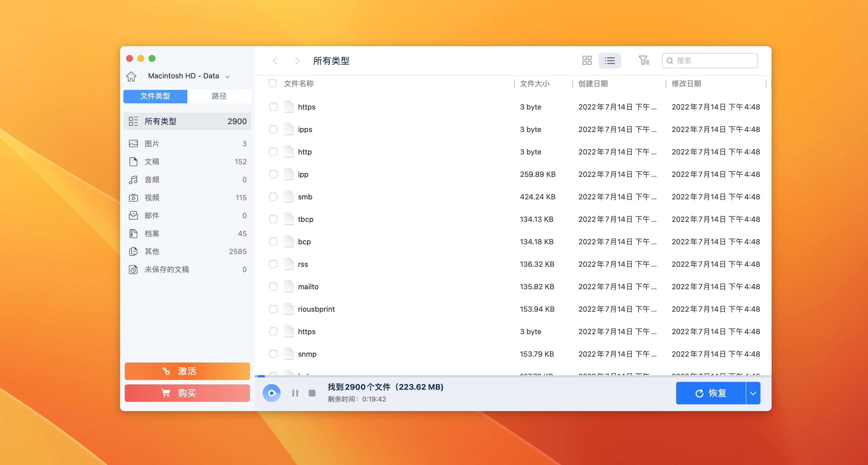Check the select-all files checkbox
Viewport: 868px width, 465px height.
pos(272,83)
